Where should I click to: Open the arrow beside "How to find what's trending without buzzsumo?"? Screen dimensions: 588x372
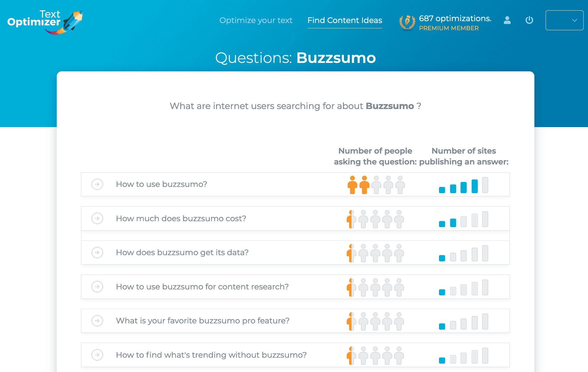98,355
